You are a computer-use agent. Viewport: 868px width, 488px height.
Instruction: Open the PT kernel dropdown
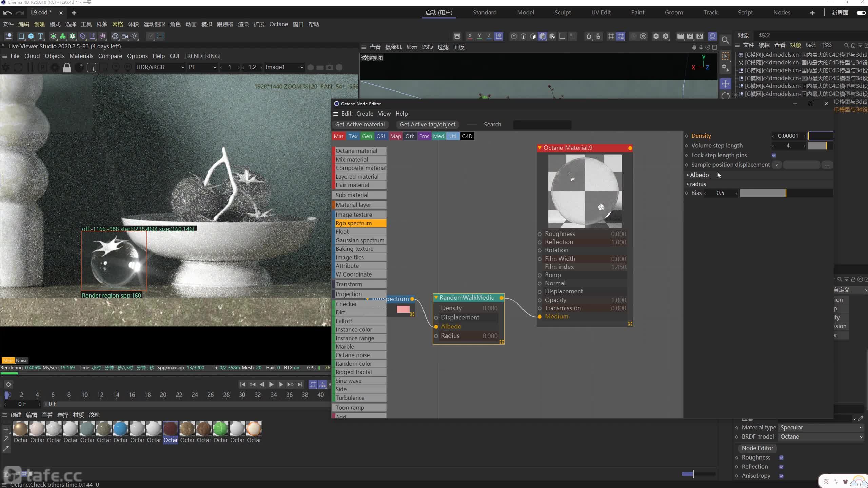pyautogui.click(x=202, y=67)
